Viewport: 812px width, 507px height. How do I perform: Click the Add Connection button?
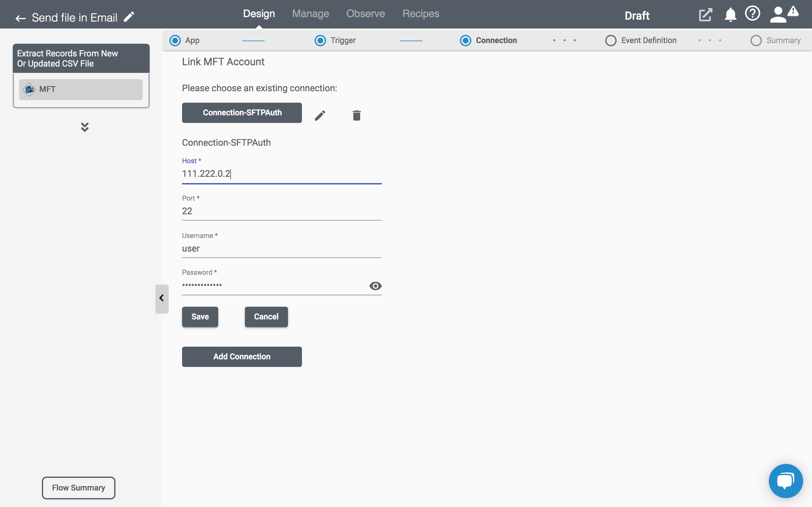pos(242,356)
